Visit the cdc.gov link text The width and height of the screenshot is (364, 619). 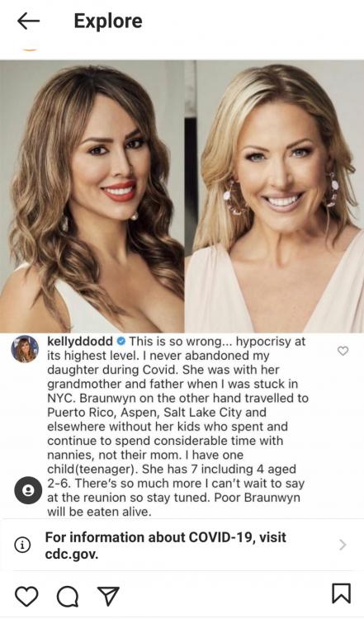(x=72, y=555)
